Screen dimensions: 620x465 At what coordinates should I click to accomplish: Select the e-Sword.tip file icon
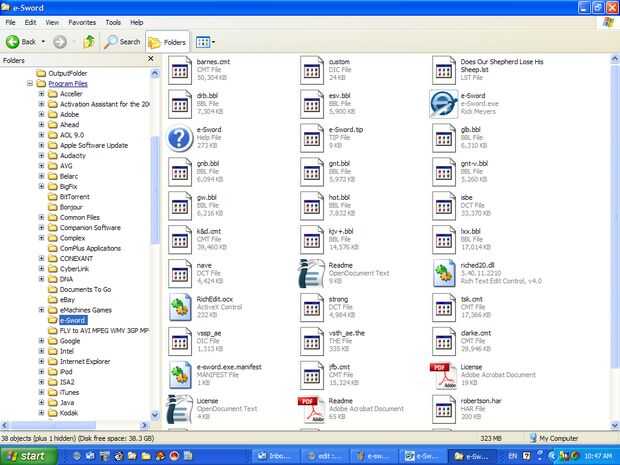click(x=312, y=138)
